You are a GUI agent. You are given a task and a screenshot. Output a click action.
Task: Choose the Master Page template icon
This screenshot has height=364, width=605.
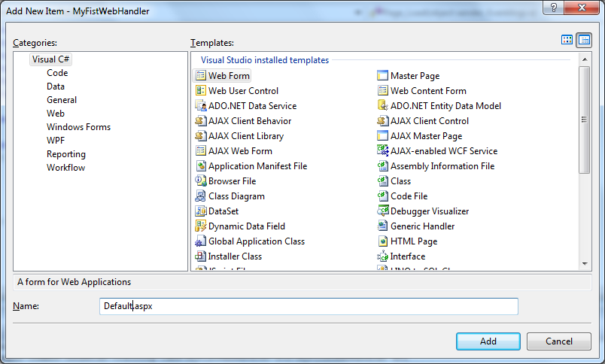point(383,76)
